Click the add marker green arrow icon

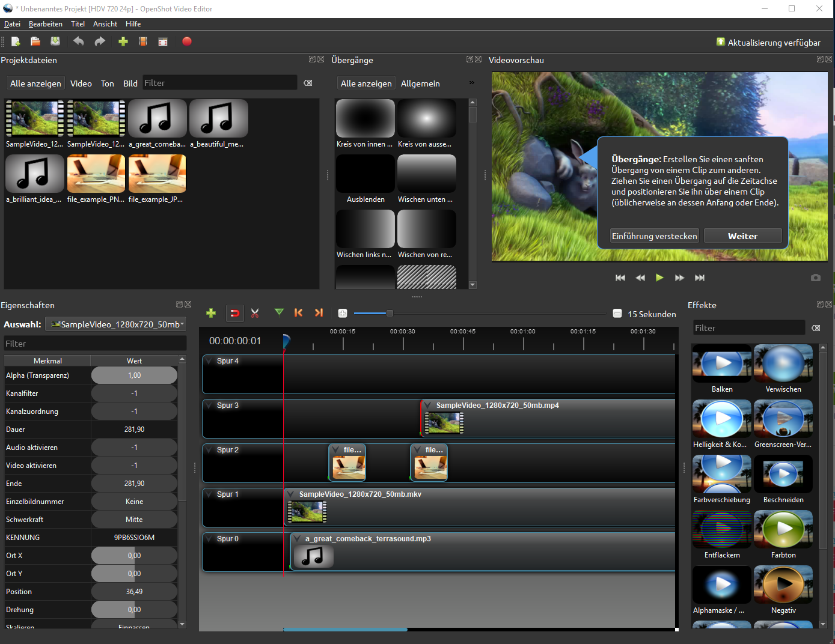tap(279, 312)
